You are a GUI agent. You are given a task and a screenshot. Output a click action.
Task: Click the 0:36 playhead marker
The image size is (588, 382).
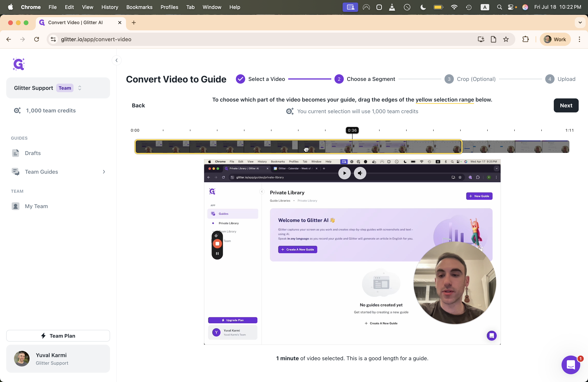[352, 130]
